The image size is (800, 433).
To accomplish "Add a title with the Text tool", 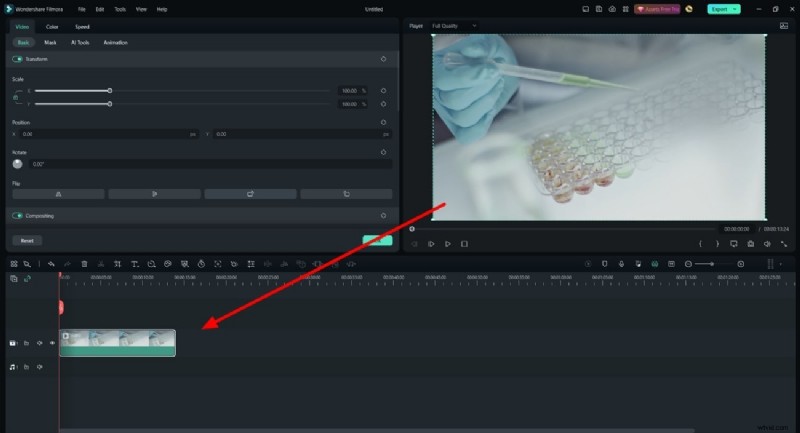I will [x=135, y=264].
